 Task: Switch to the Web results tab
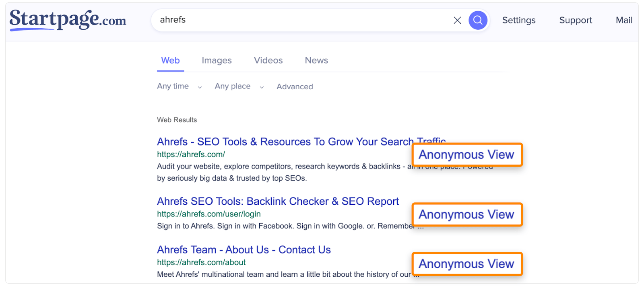pos(170,60)
